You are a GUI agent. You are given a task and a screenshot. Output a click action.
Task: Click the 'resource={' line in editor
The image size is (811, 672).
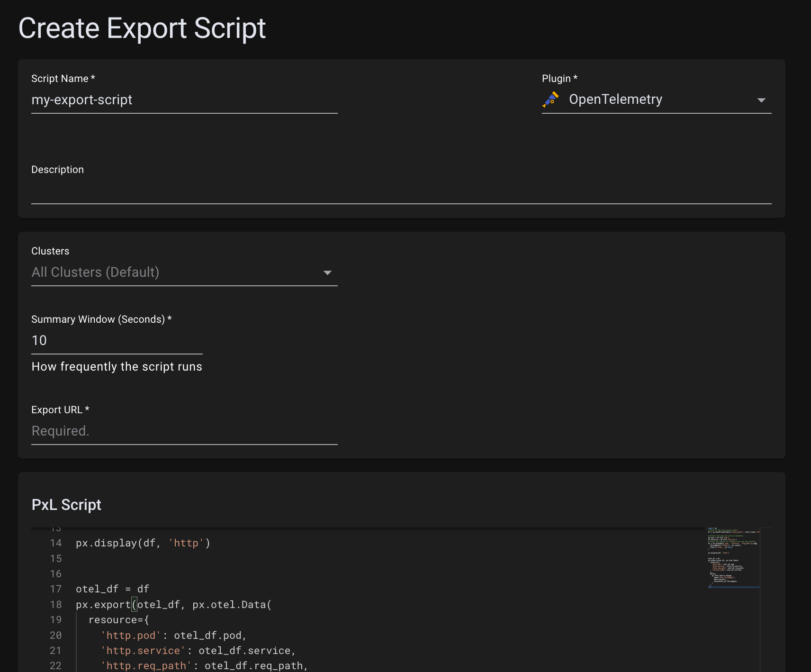(x=118, y=620)
